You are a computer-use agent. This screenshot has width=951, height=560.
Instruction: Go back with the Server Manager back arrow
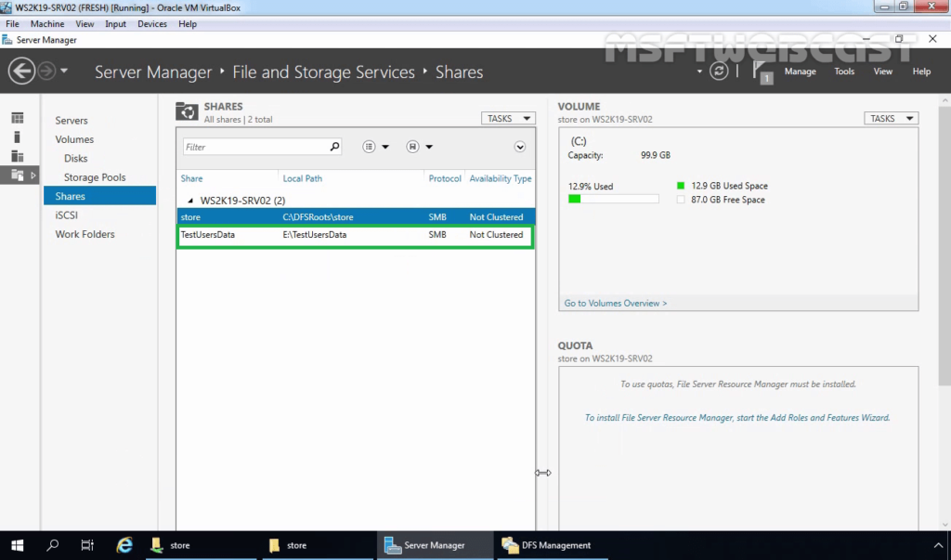click(x=21, y=72)
